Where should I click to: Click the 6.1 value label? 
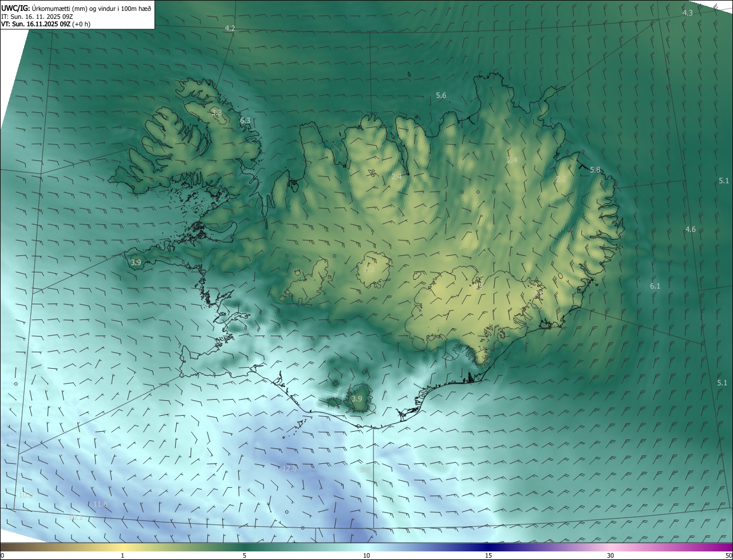(655, 286)
